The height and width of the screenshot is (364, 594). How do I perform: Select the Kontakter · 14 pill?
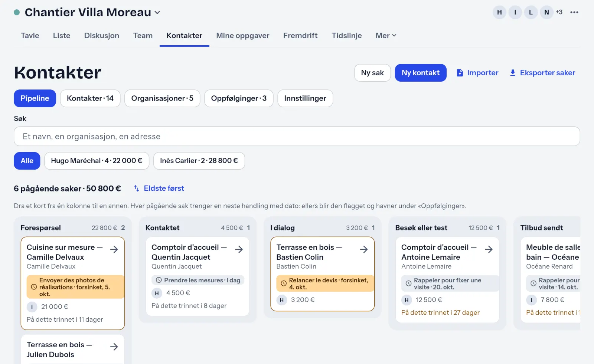click(x=90, y=98)
